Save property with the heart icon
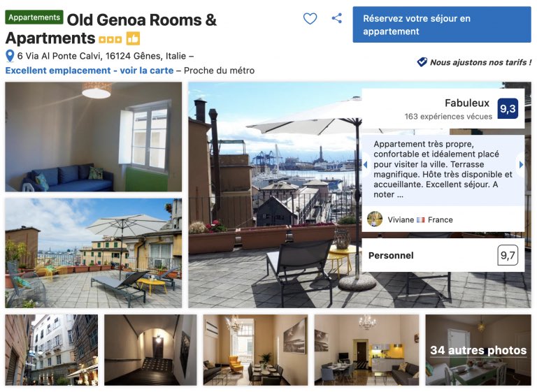Viewport: 537px width, 392px height. pos(310,18)
